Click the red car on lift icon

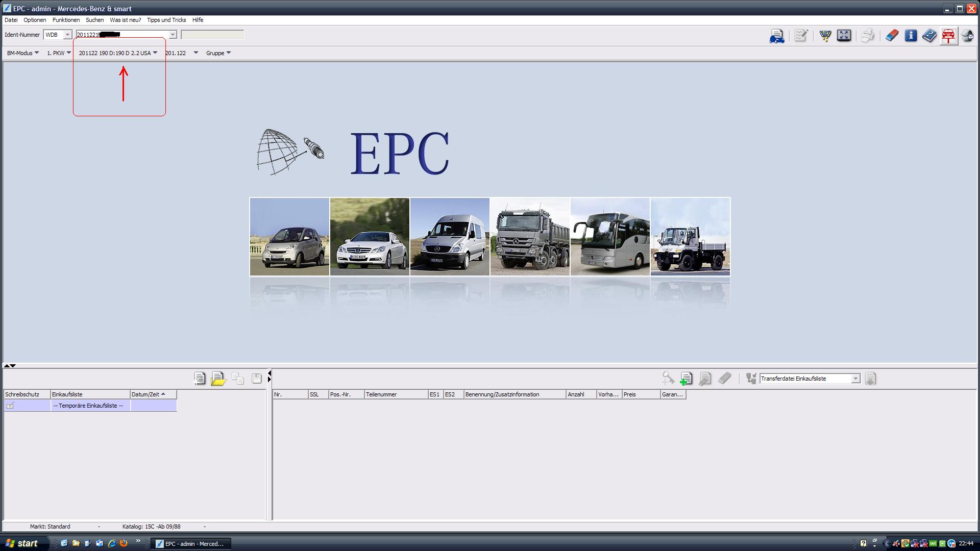coord(948,36)
